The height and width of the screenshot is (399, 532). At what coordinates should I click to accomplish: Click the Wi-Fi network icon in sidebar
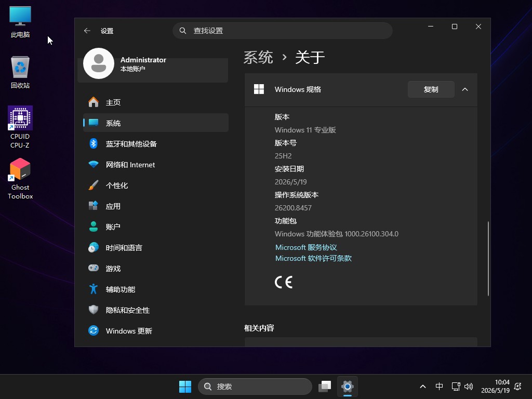point(94,165)
